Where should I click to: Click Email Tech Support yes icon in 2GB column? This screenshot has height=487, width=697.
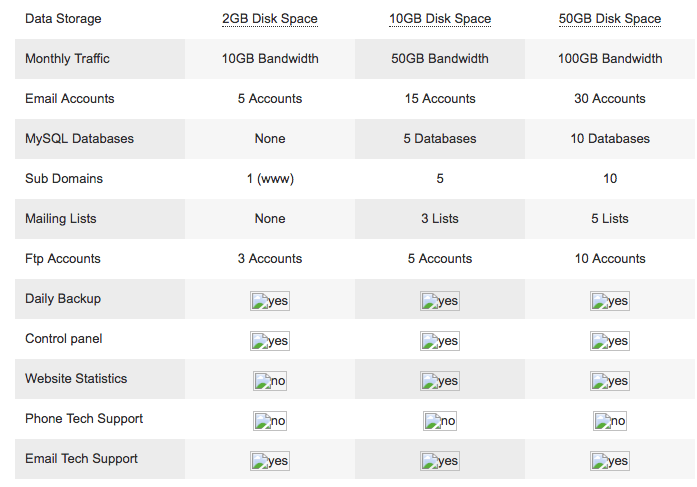[x=270, y=461]
